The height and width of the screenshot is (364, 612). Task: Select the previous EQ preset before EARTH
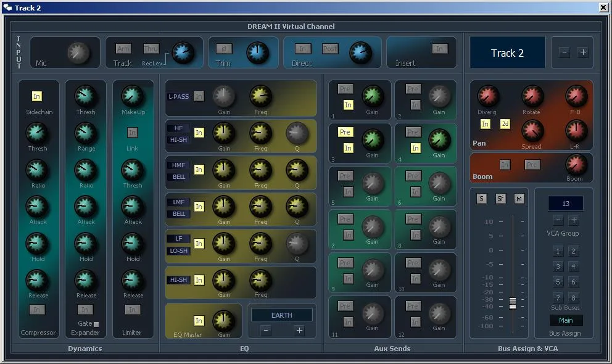(x=266, y=331)
